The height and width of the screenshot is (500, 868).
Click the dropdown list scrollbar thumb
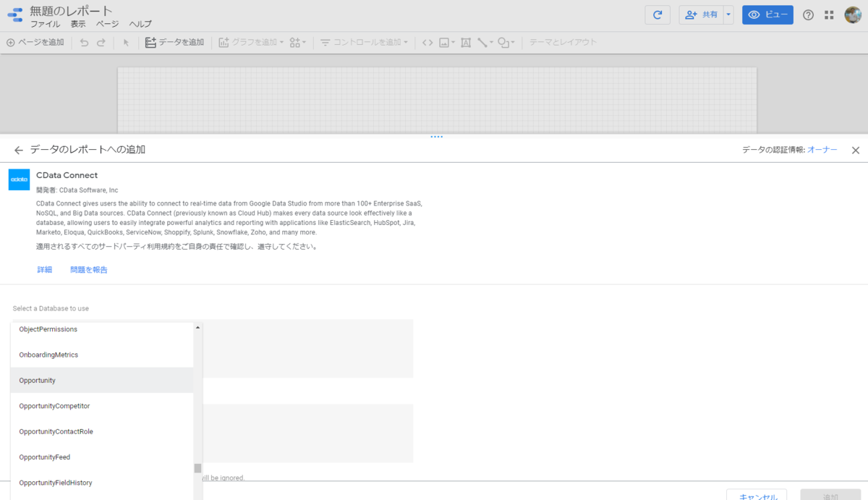pyautogui.click(x=197, y=468)
